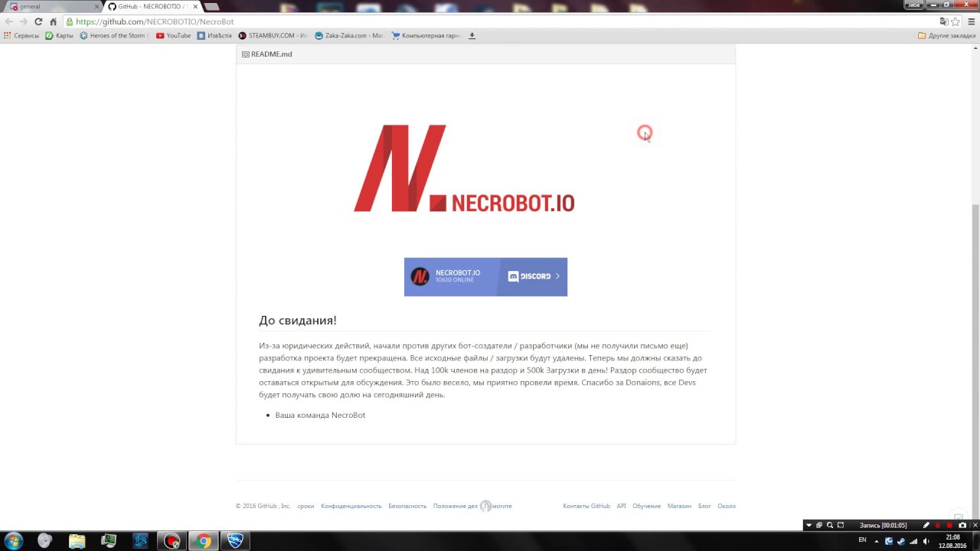This screenshot has height=551, width=980.
Task: Open the Сервисы apps shortcut
Action: 21,35
